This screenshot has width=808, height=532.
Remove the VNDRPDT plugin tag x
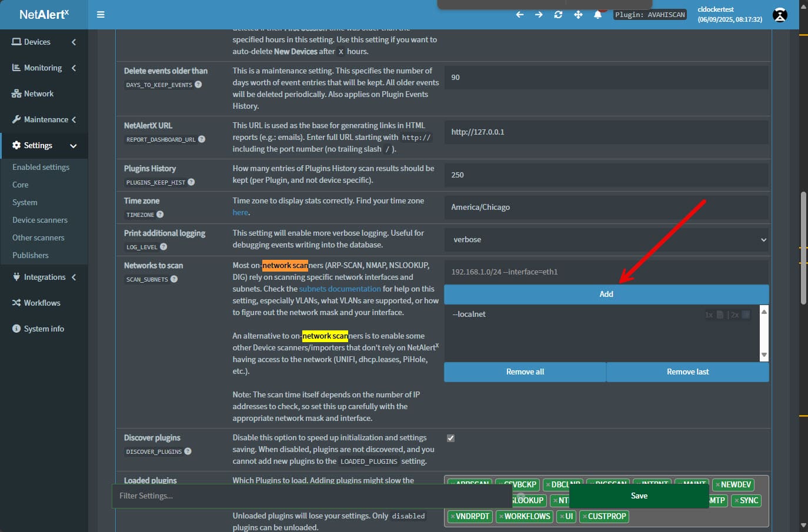453,517
